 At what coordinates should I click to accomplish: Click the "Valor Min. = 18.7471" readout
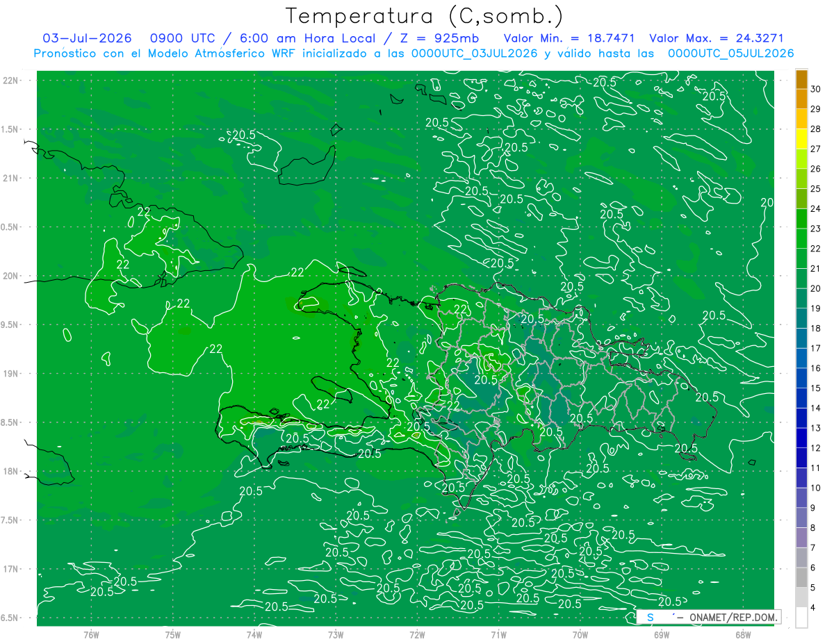pyautogui.click(x=568, y=38)
